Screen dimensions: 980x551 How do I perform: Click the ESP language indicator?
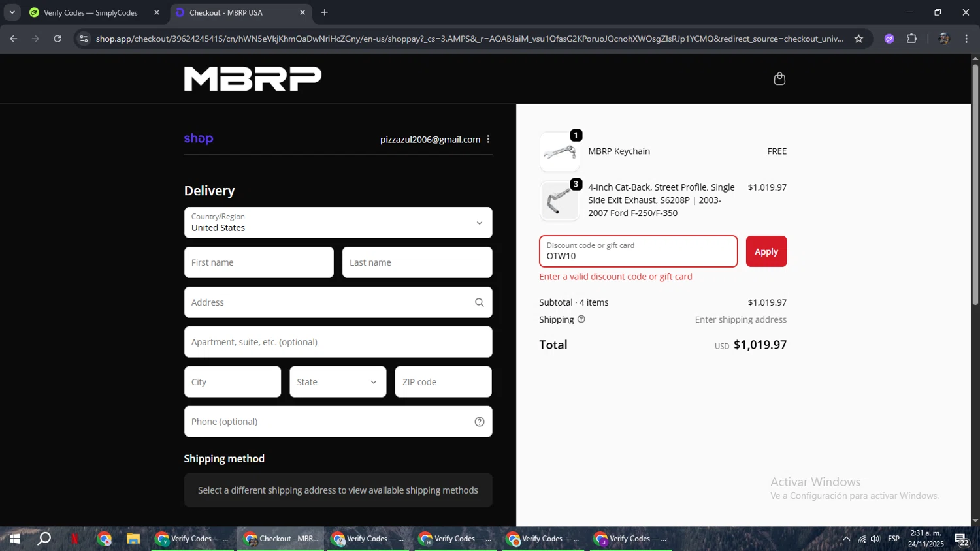click(x=894, y=539)
